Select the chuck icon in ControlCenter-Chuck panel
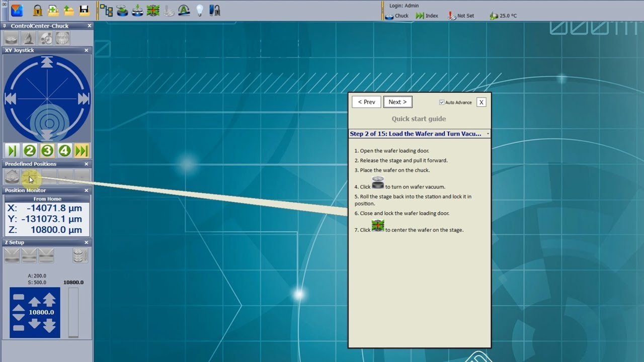 (x=12, y=38)
